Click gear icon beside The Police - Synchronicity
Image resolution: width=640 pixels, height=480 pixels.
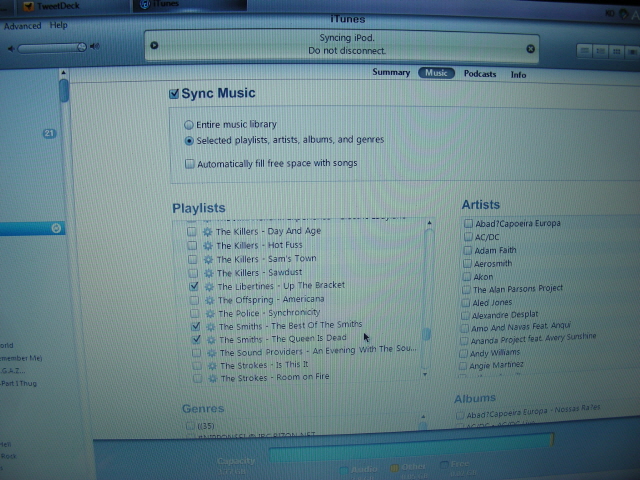210,313
